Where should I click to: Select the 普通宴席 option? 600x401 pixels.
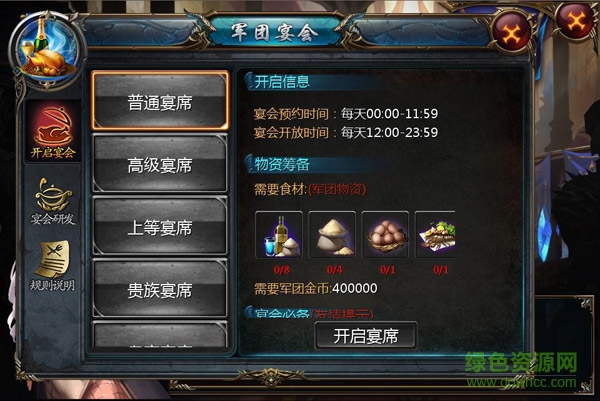tap(160, 101)
